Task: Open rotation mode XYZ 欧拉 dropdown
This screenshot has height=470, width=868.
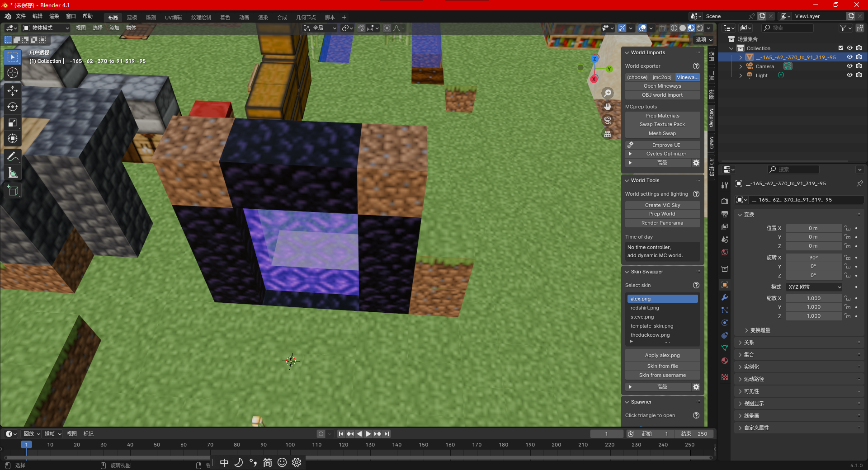Action: 814,287
